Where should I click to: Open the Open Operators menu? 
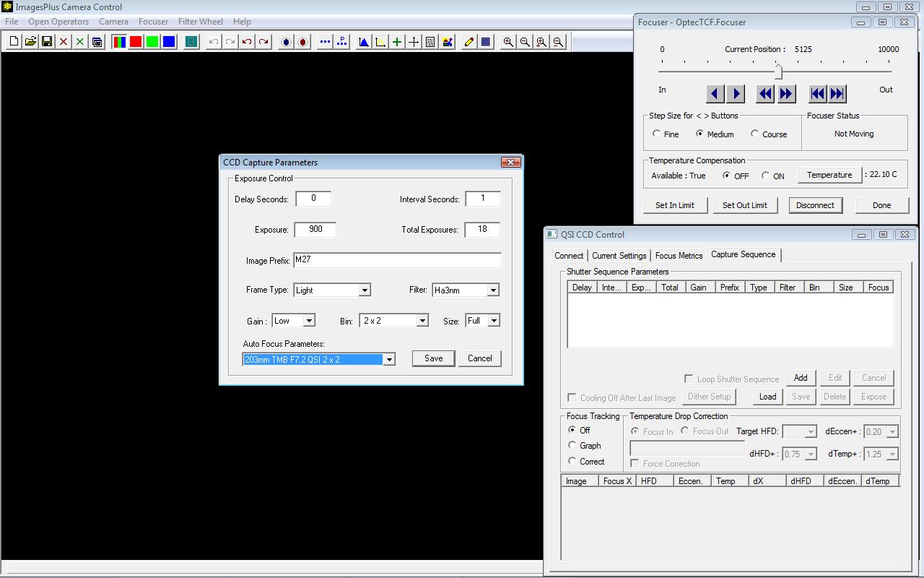tap(58, 22)
